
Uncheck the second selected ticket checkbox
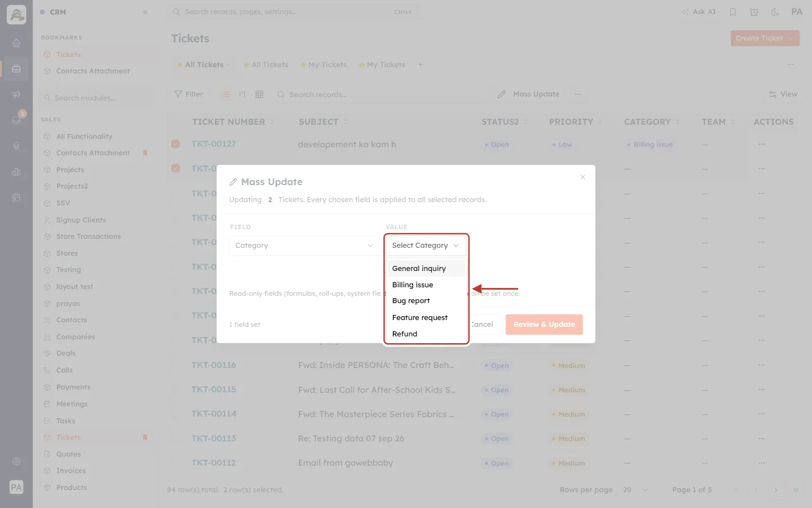pyautogui.click(x=176, y=168)
